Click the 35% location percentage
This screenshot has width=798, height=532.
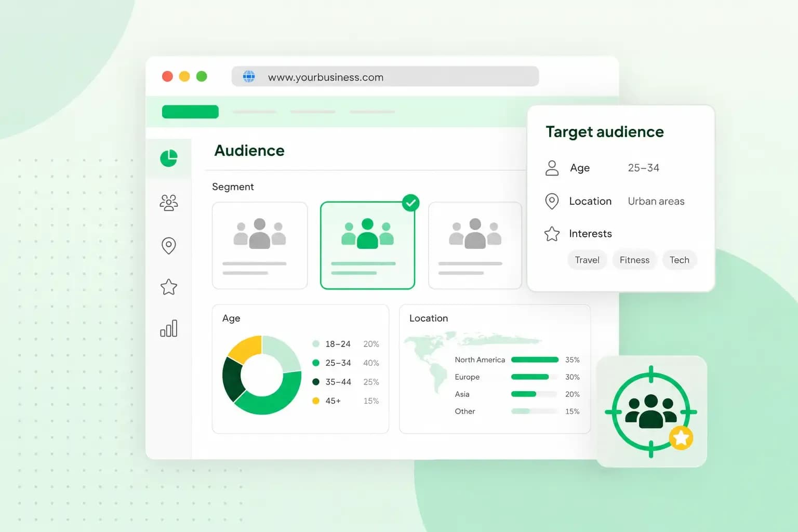[572, 360]
